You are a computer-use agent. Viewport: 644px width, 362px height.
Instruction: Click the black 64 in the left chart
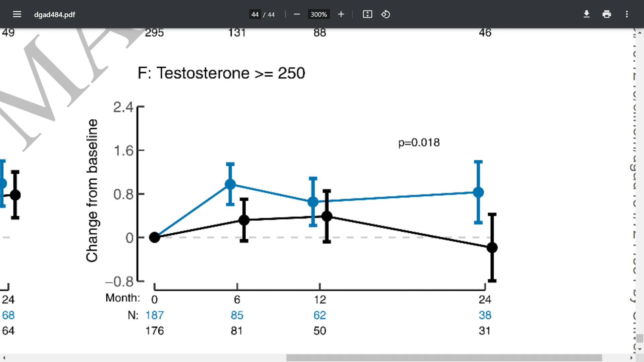tap(8, 331)
